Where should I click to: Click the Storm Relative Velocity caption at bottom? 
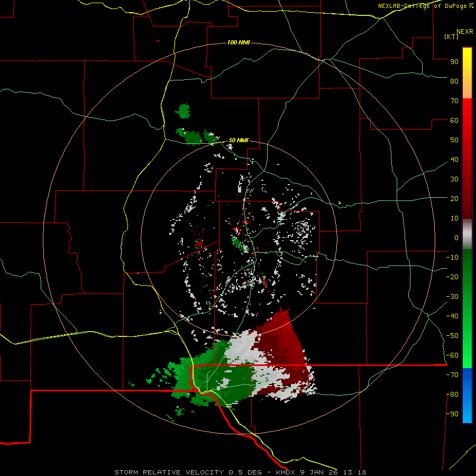point(240,472)
